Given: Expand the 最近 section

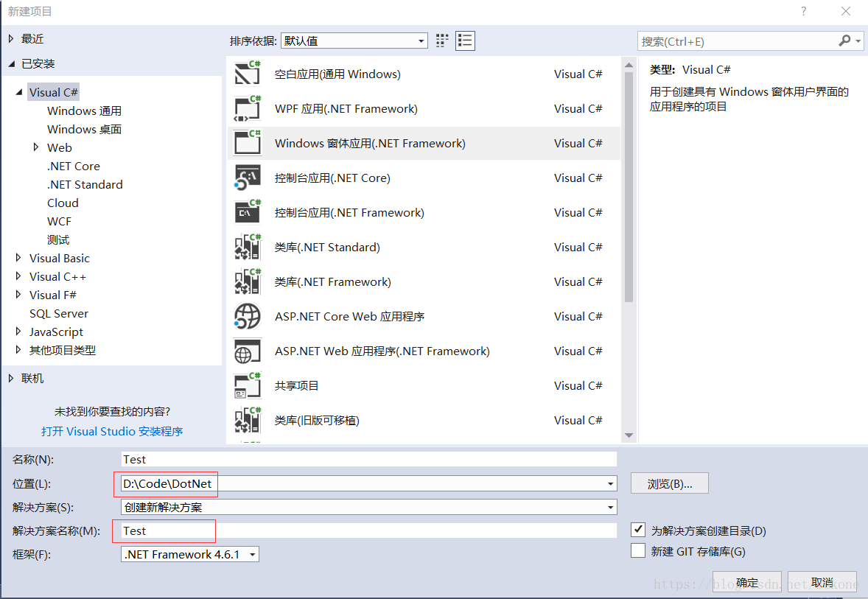Looking at the screenshot, I should coord(11,39).
